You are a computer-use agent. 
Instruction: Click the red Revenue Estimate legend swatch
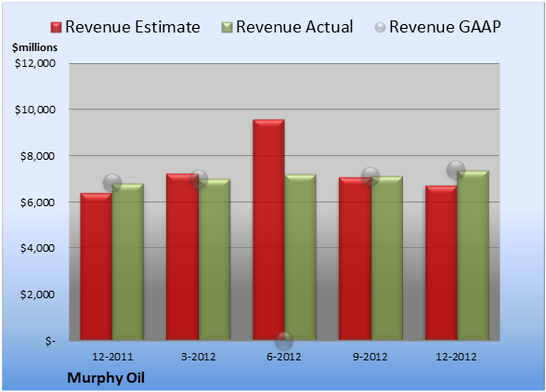(x=56, y=28)
